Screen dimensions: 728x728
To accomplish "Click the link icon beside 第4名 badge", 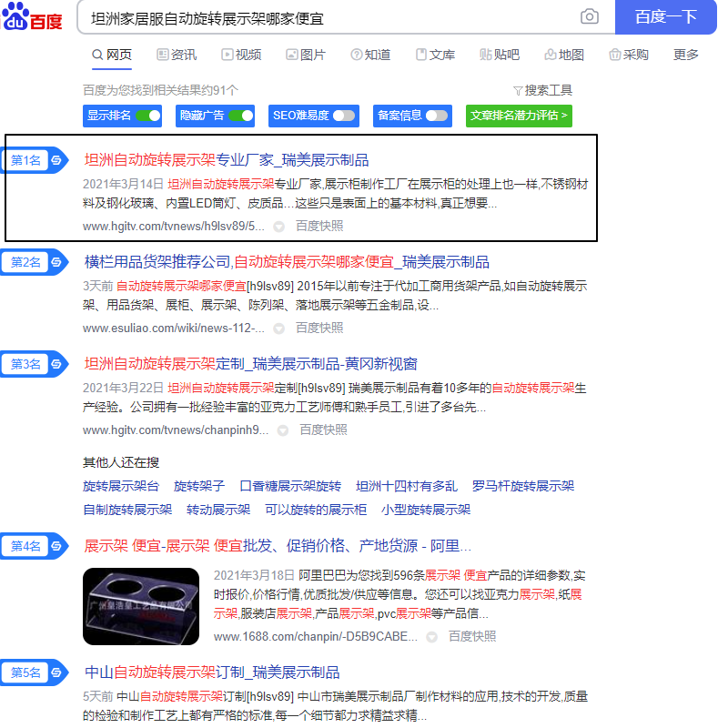I will click(x=56, y=546).
